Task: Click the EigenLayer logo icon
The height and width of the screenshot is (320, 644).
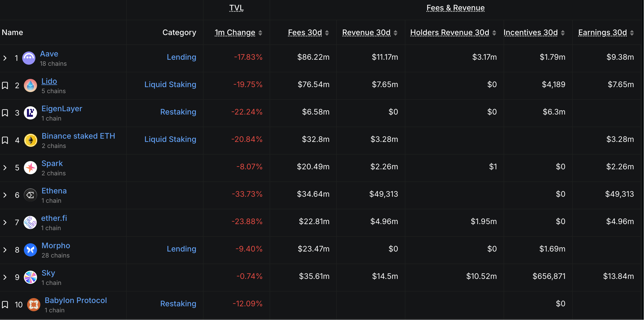Action: pos(30,113)
